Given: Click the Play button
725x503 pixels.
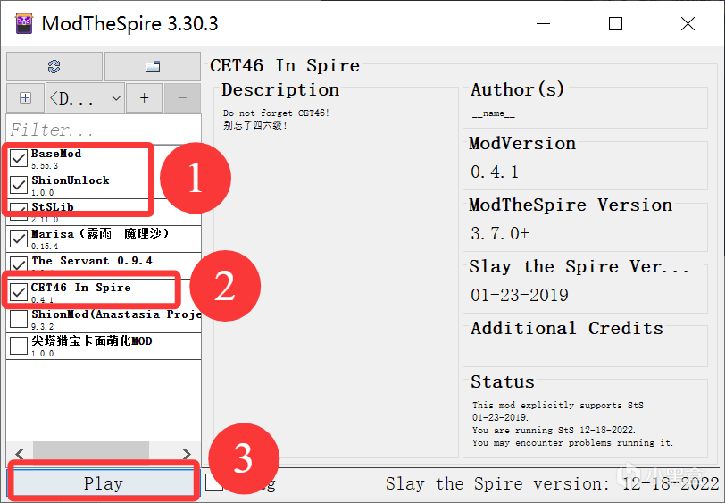Looking at the screenshot, I should pyautogui.click(x=103, y=484).
